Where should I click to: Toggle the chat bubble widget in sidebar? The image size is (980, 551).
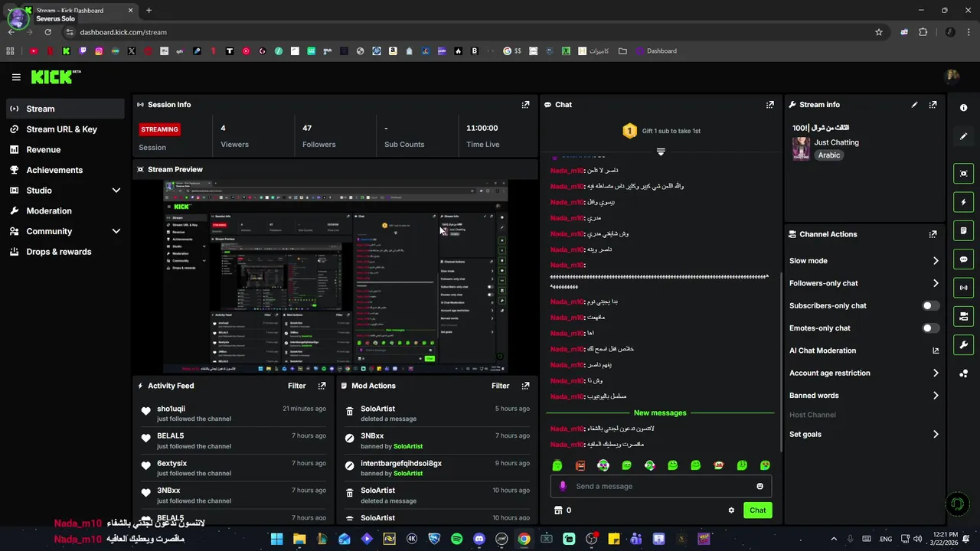[x=964, y=259]
